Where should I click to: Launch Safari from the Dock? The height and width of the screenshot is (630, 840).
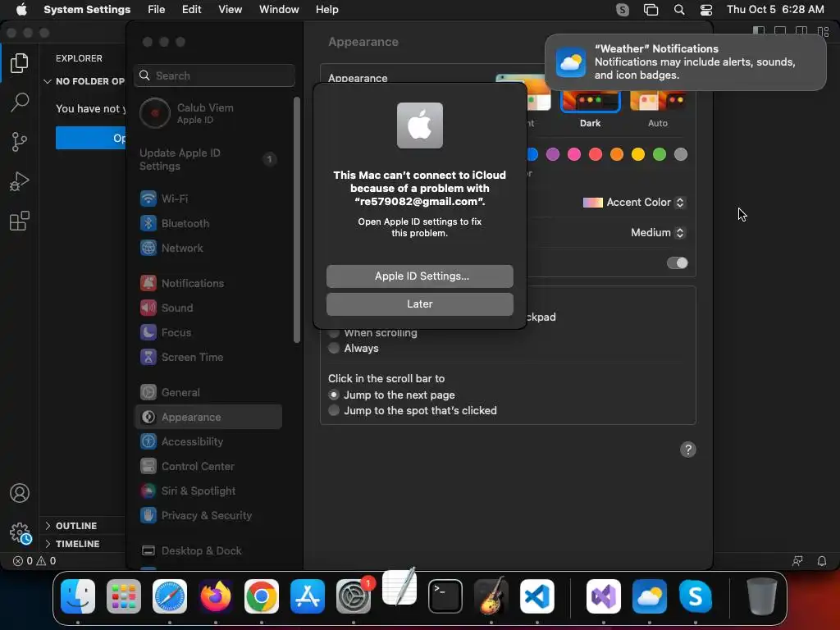tap(170, 596)
